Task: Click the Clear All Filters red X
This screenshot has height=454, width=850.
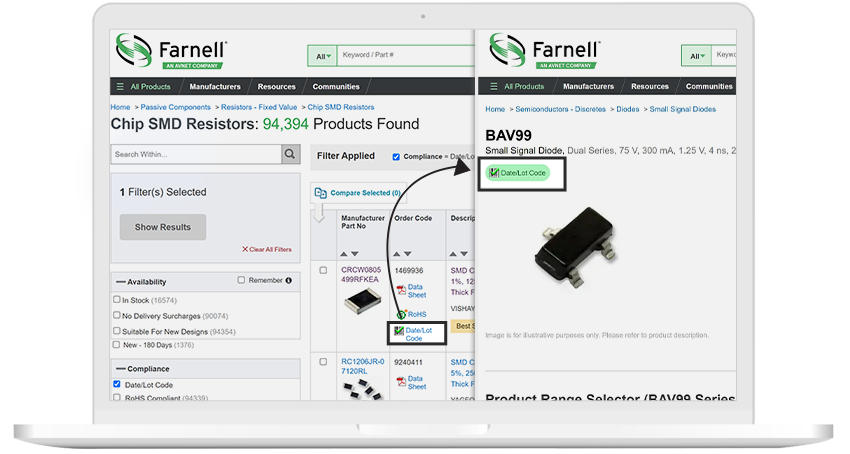Action: coord(245,249)
